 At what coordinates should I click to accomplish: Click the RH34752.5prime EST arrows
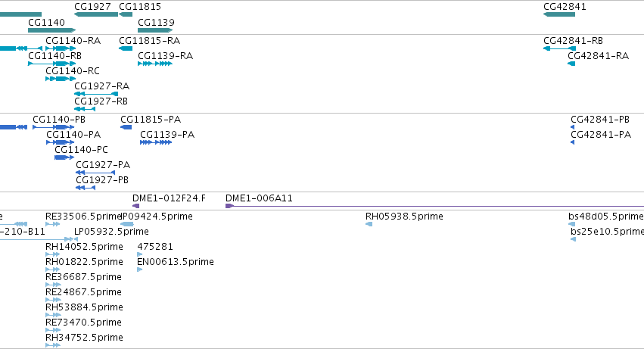point(53,345)
